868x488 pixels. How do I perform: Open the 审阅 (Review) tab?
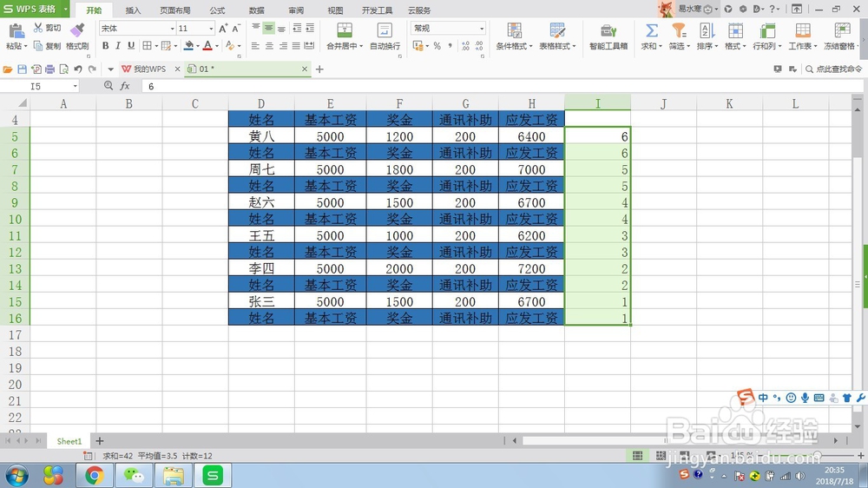pyautogui.click(x=296, y=10)
